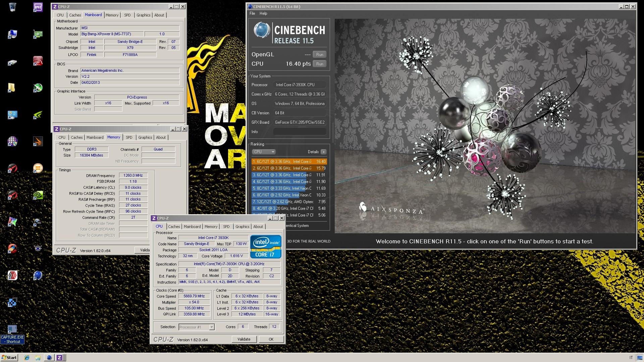
Task: Click the Multiplier value x 54.0
Action: coord(194,302)
